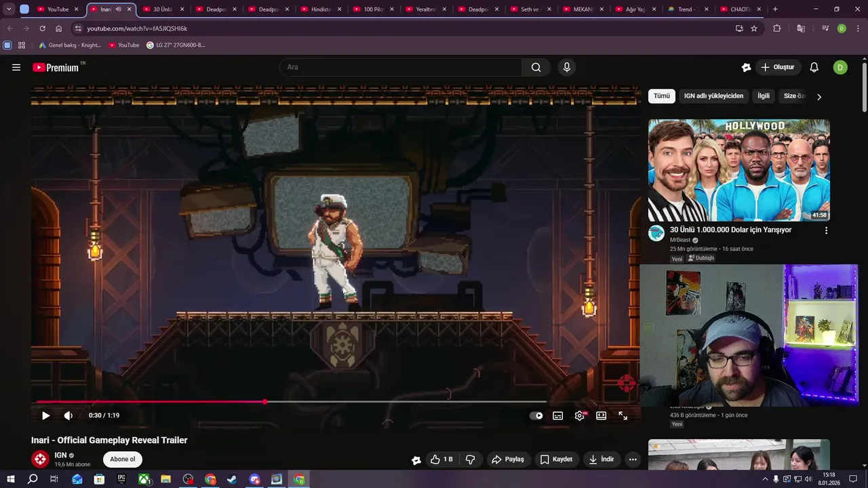Start voice search with microphone icon
The width and height of the screenshot is (868, 488).
(x=567, y=67)
